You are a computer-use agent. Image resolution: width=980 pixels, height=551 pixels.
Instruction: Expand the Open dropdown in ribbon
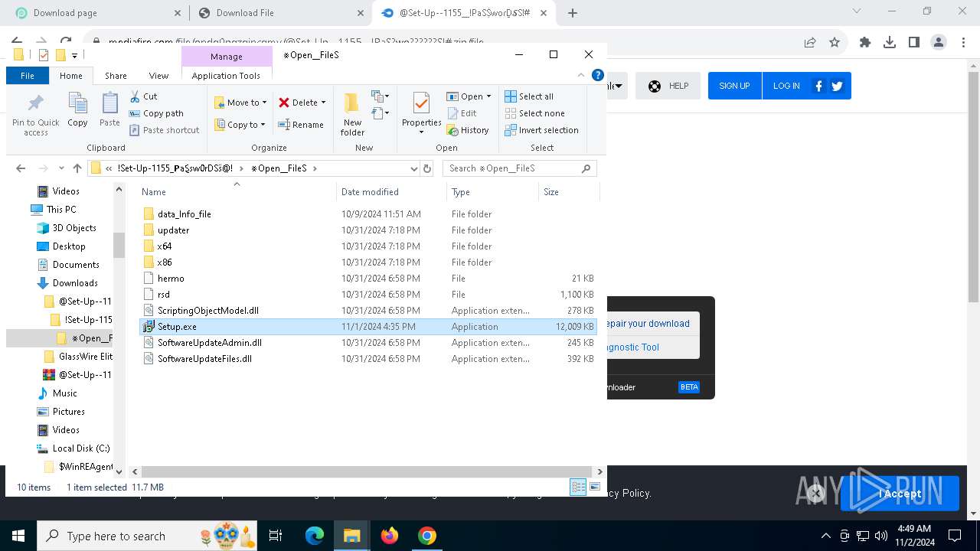(469, 96)
